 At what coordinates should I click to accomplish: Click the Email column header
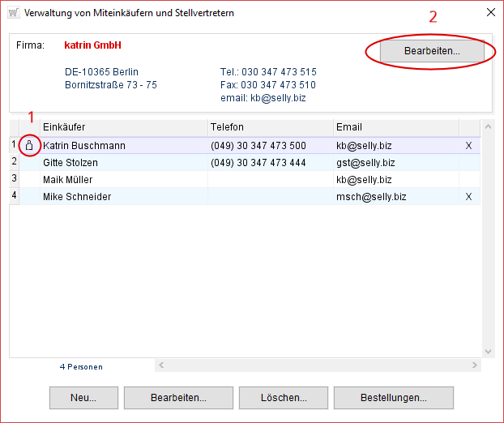point(395,127)
